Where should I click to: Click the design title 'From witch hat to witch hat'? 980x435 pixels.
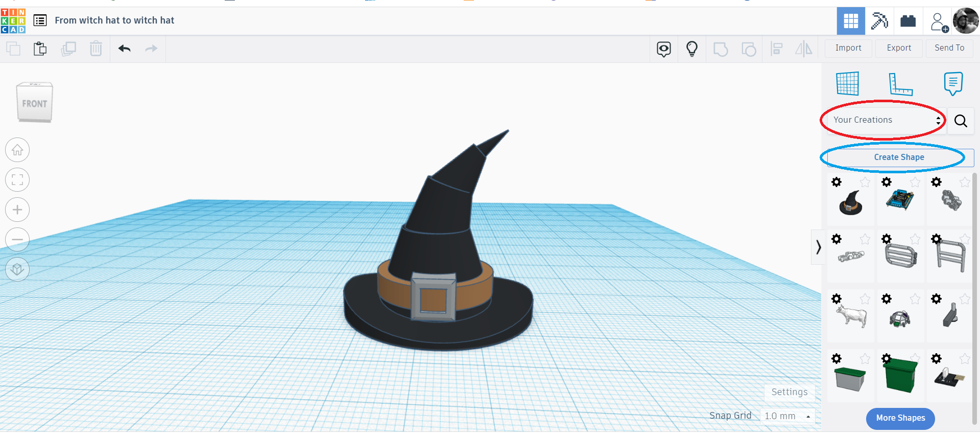coord(114,20)
